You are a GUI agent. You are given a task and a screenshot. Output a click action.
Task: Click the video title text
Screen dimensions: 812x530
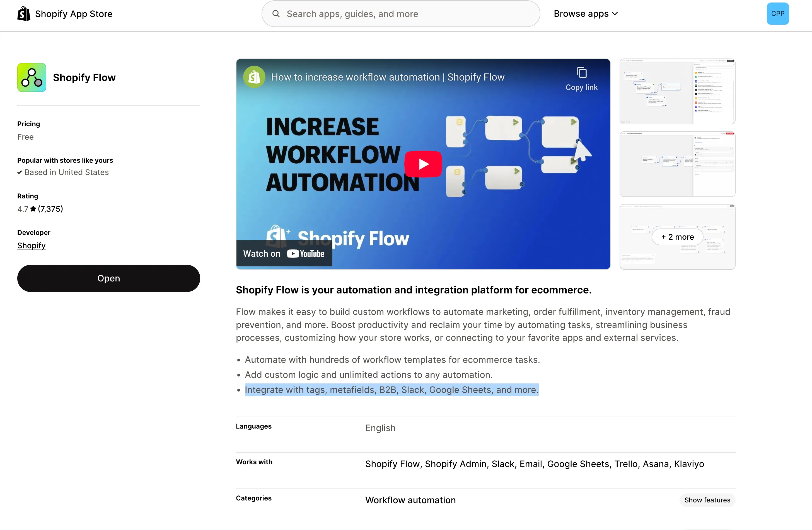[388, 77]
